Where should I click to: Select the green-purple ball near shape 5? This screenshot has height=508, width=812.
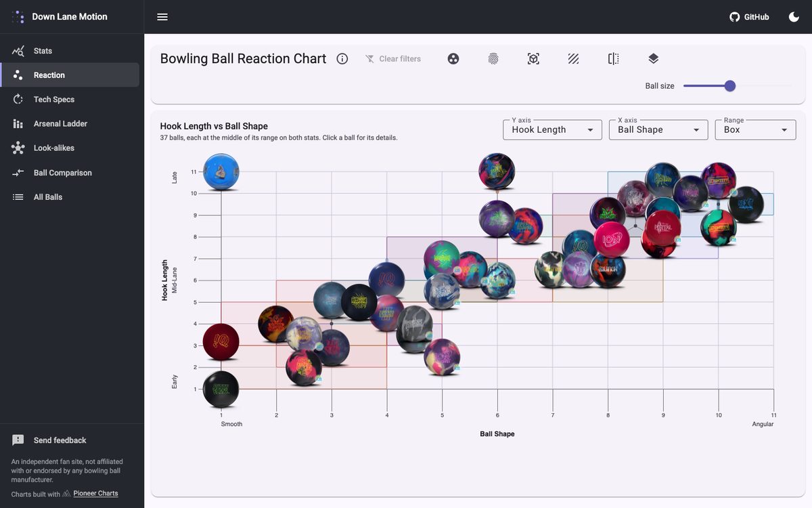[x=442, y=259]
